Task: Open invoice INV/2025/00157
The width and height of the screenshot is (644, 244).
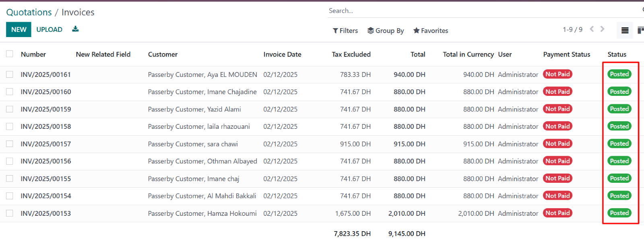Action: pos(45,144)
